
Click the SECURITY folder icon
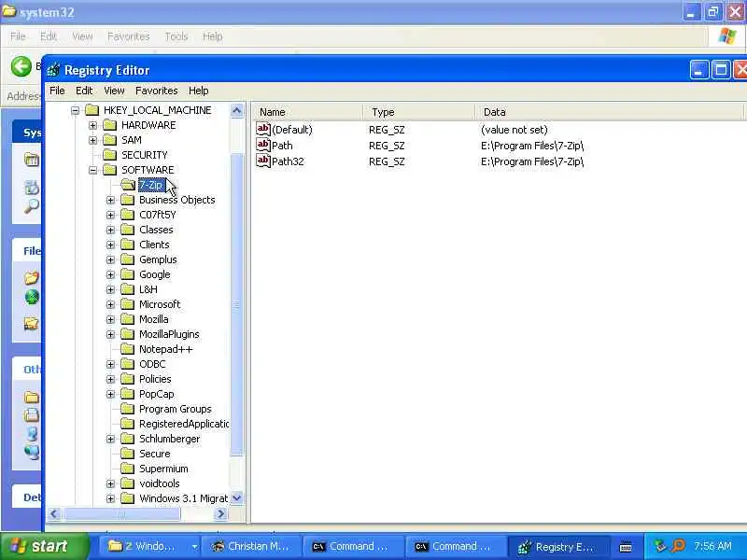coord(109,155)
